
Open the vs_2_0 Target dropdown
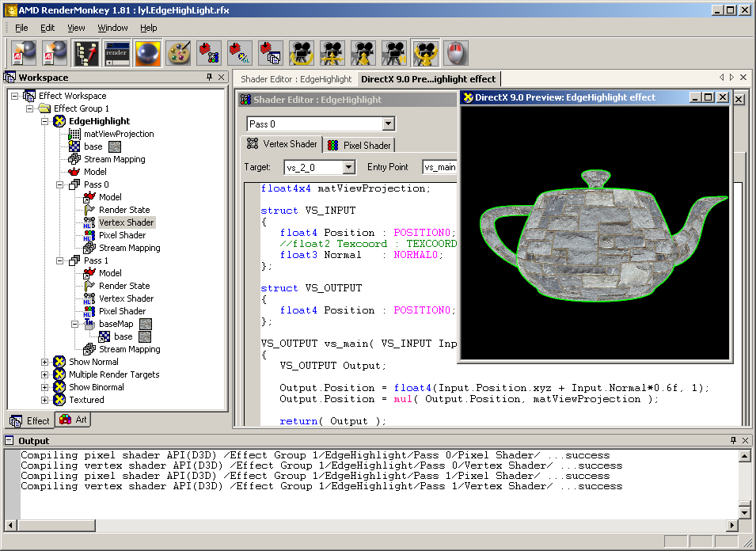click(348, 167)
